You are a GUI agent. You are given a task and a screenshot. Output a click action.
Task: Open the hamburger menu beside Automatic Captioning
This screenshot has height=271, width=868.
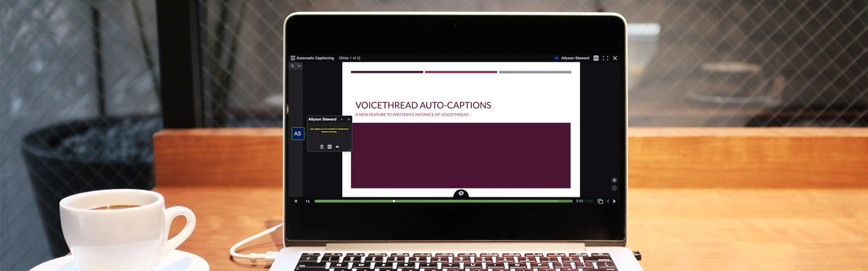point(293,58)
